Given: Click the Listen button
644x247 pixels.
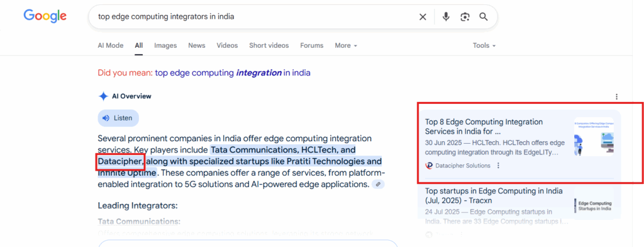Looking at the screenshot, I should click(x=118, y=118).
